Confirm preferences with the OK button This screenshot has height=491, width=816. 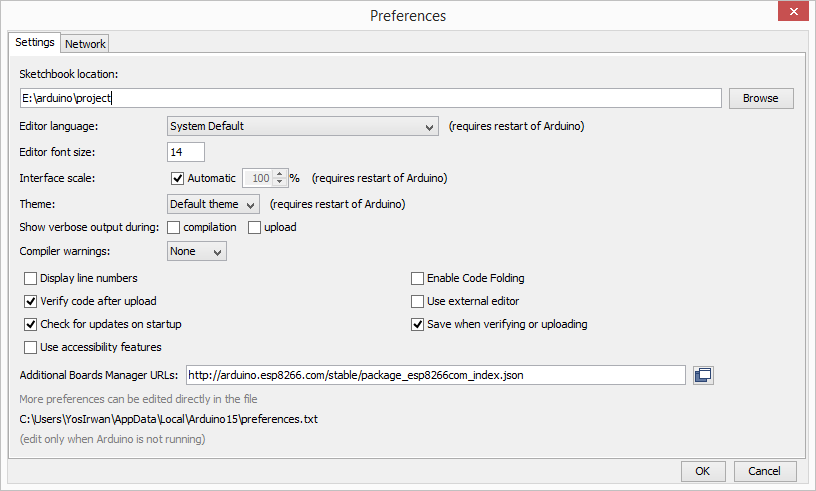coord(703,471)
